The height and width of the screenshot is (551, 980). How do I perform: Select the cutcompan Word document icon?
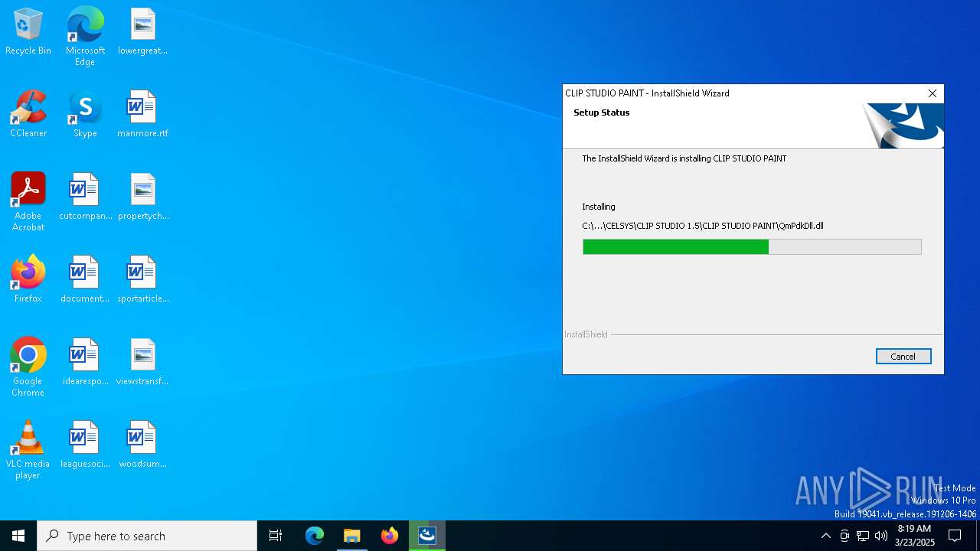85,197
